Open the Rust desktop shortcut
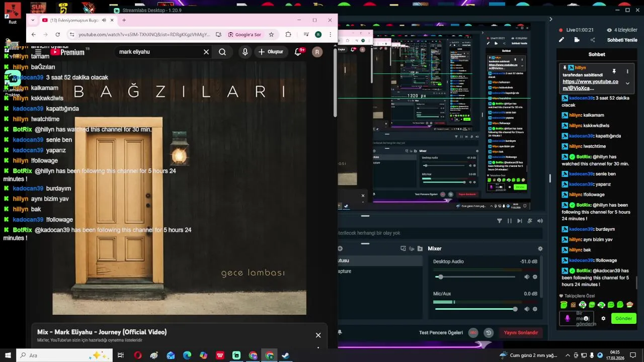644x362 pixels. (13, 13)
